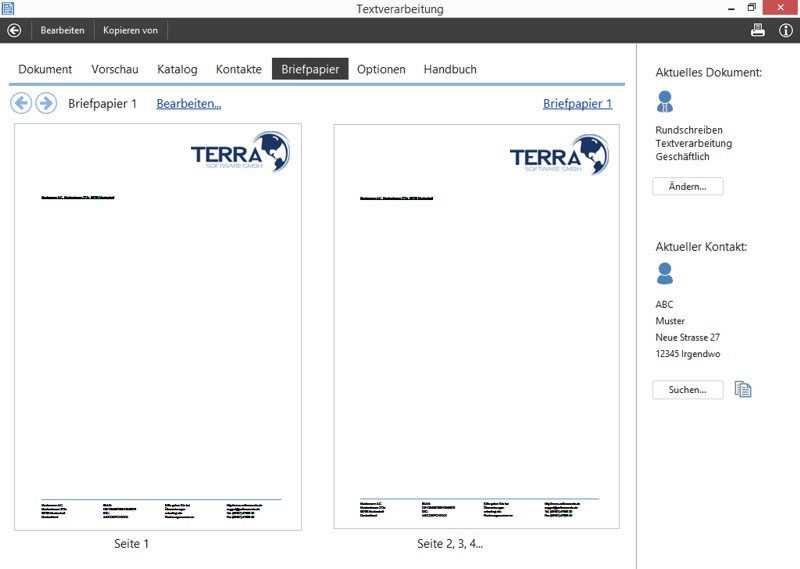Image resolution: width=800 pixels, height=569 pixels.
Task: Click the Seite 1 caption
Action: coord(132,544)
